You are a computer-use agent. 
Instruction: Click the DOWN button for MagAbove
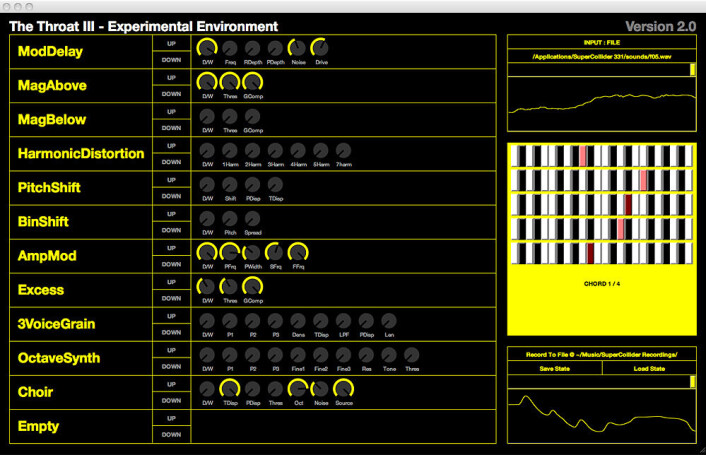click(x=172, y=94)
